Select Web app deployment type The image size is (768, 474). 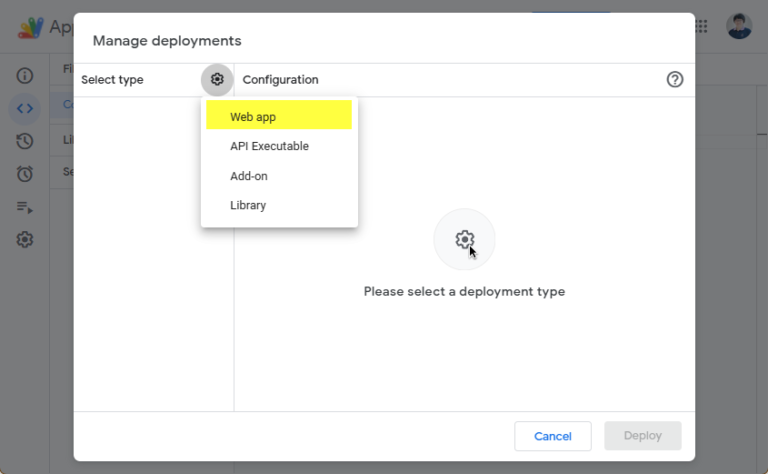(279, 117)
